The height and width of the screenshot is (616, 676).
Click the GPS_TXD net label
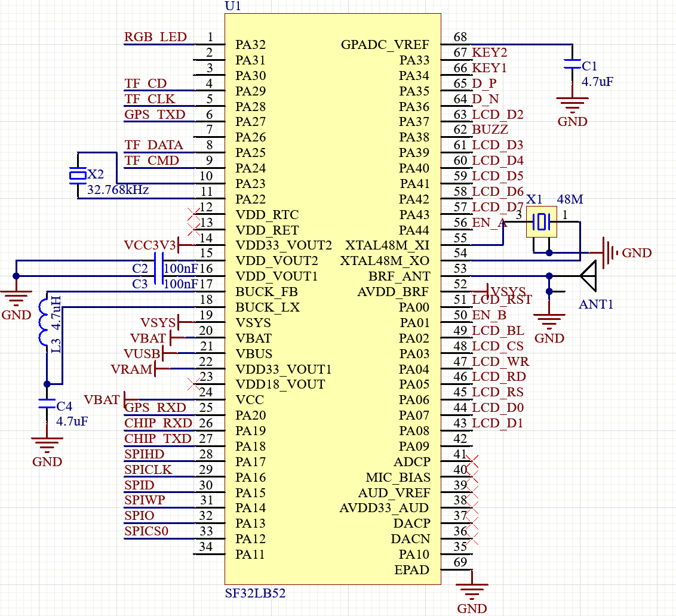pos(155,115)
